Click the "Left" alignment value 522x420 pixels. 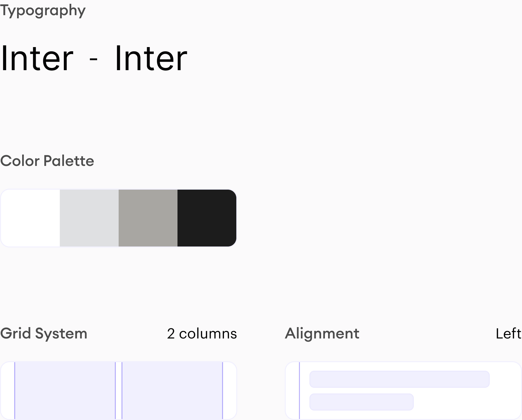click(x=508, y=334)
